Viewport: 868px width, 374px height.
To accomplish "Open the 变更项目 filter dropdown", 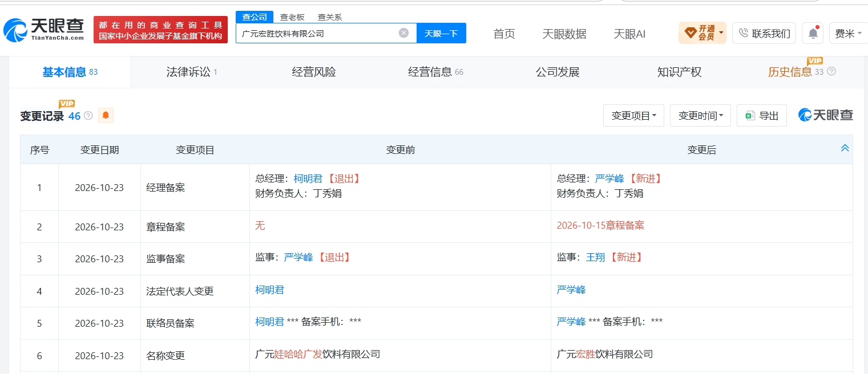I will click(633, 116).
